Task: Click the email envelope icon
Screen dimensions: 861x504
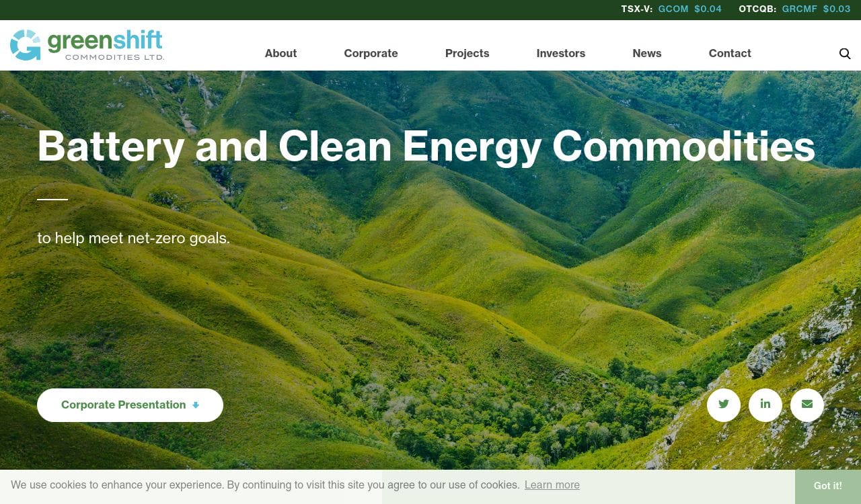Action: coord(807,405)
